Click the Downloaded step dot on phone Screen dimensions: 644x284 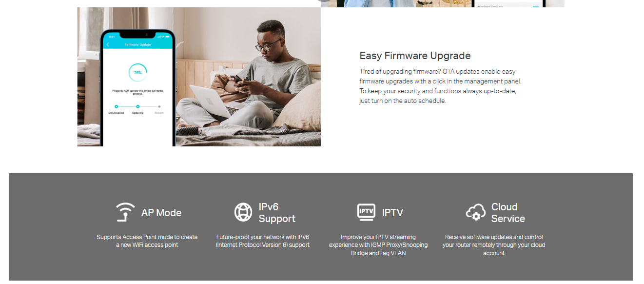pyautogui.click(x=116, y=106)
